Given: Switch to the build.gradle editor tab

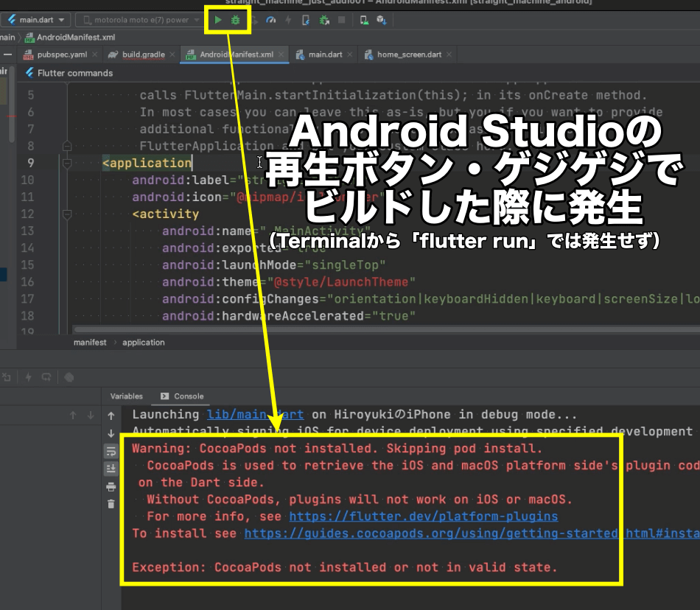Looking at the screenshot, I should click(x=143, y=55).
